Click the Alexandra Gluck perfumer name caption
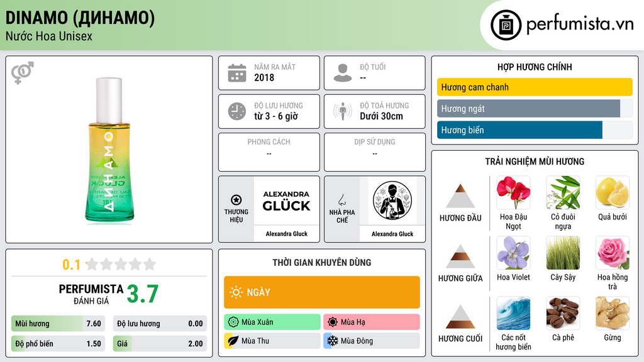 (x=392, y=234)
